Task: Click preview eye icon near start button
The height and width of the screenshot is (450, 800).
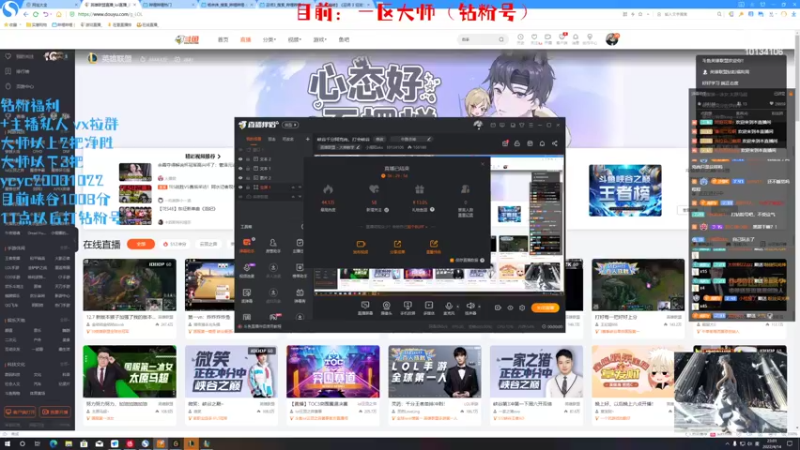Action: click(510, 308)
